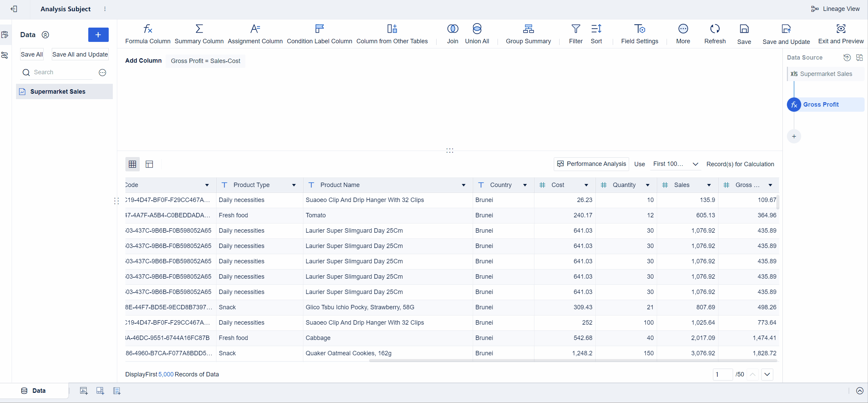Click Save All button

click(x=32, y=55)
